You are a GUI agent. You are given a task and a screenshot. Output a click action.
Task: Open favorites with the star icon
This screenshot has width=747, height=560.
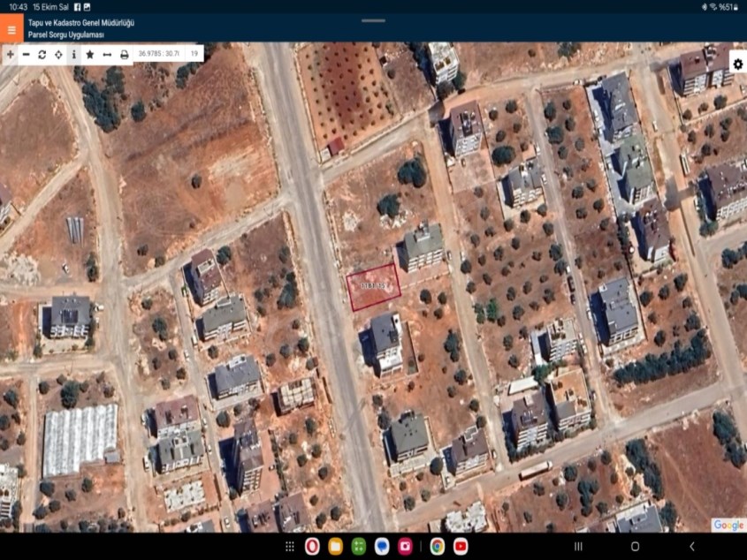coord(89,55)
